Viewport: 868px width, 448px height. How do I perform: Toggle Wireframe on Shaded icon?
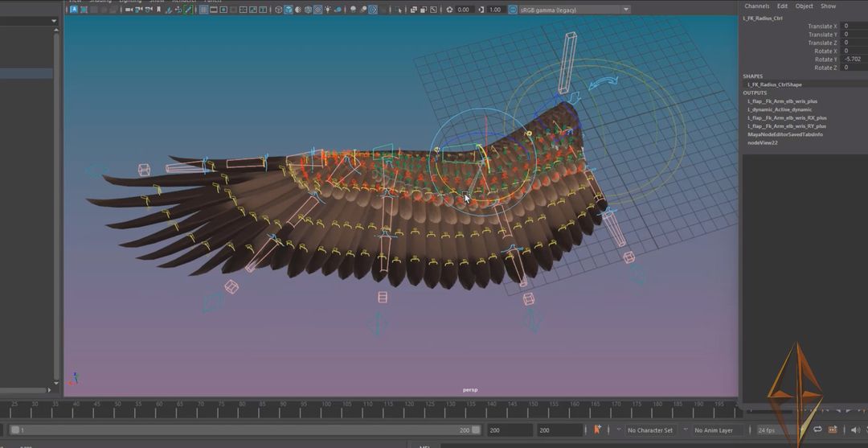click(308, 10)
